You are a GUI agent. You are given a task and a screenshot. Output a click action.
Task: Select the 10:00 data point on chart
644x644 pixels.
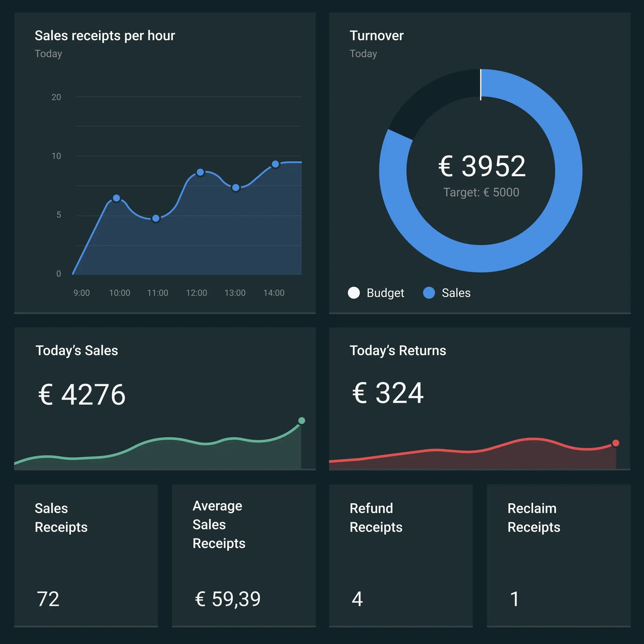(x=116, y=198)
